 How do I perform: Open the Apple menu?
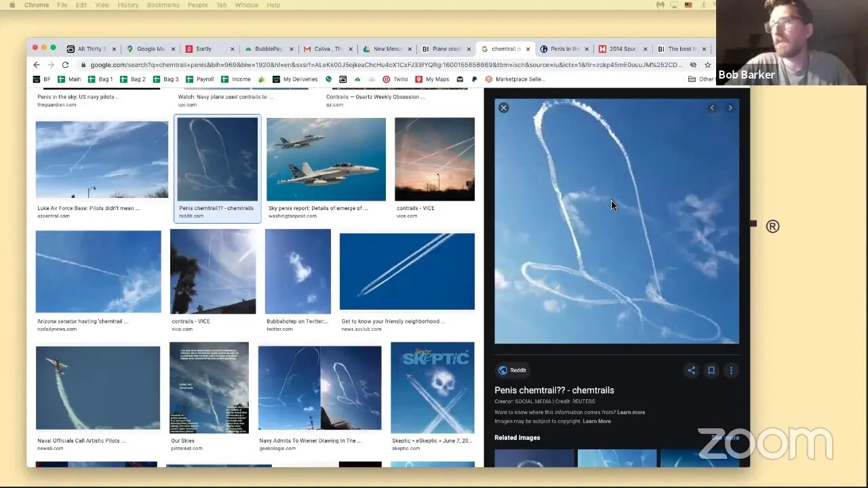click(12, 5)
